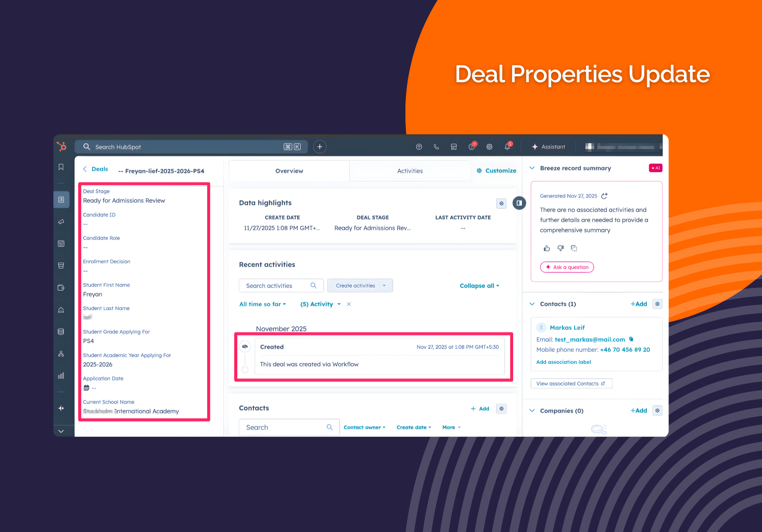This screenshot has width=762, height=532.
Task: Click the settings gear in top navigation
Action: pos(489,147)
